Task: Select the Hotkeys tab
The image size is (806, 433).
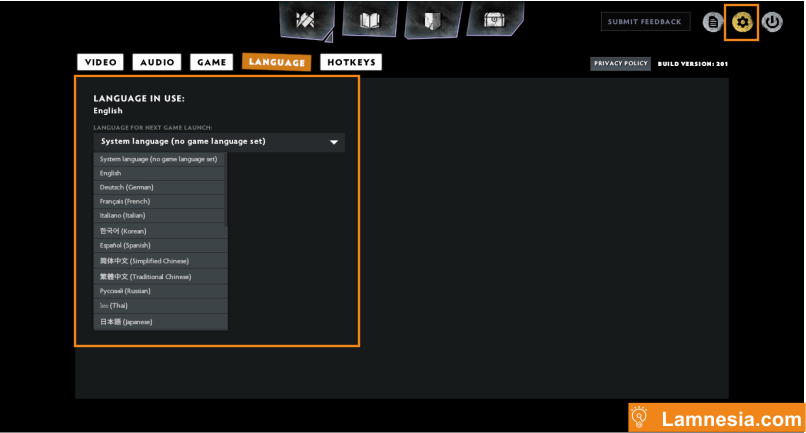Action: click(x=351, y=62)
